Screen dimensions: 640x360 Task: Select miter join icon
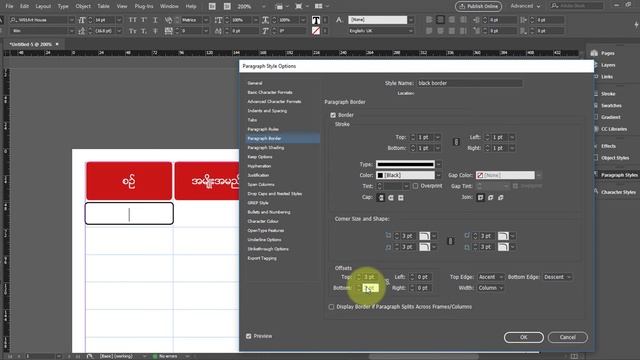[480, 198]
